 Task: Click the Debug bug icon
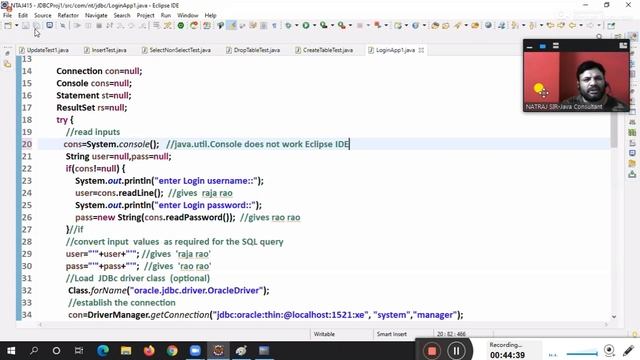(x=288, y=25)
